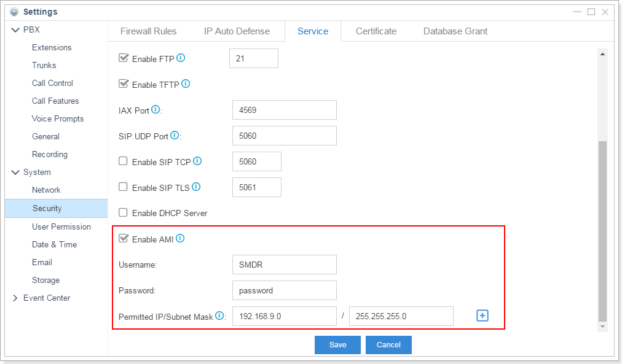Click the Enable AMI info icon
This screenshot has width=622, height=364.
pyautogui.click(x=180, y=239)
